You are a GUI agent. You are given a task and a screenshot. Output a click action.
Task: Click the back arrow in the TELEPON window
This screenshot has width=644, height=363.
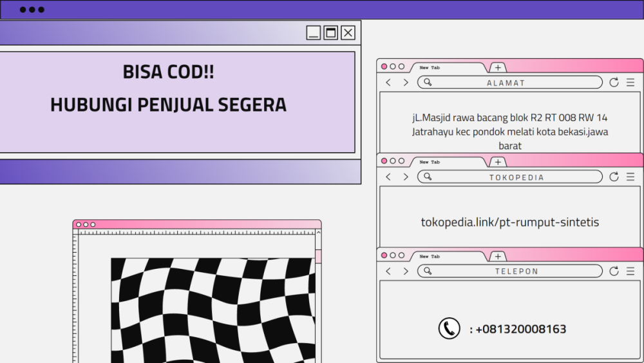click(x=388, y=271)
